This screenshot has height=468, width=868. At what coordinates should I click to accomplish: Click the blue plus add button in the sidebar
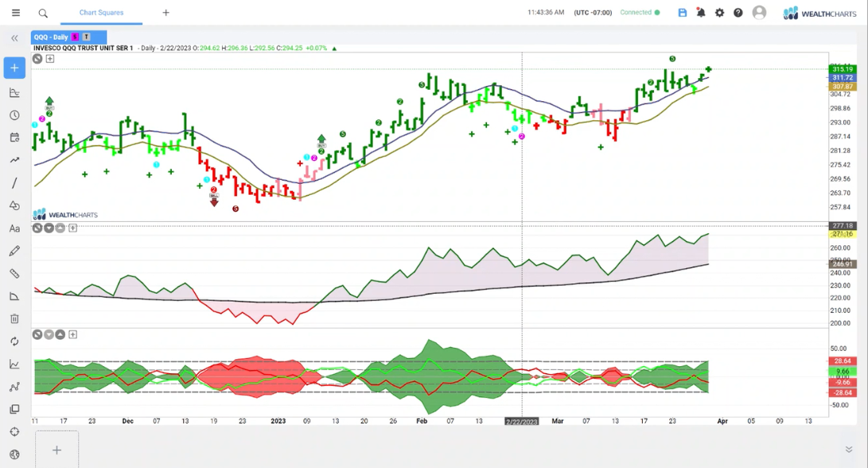point(14,68)
